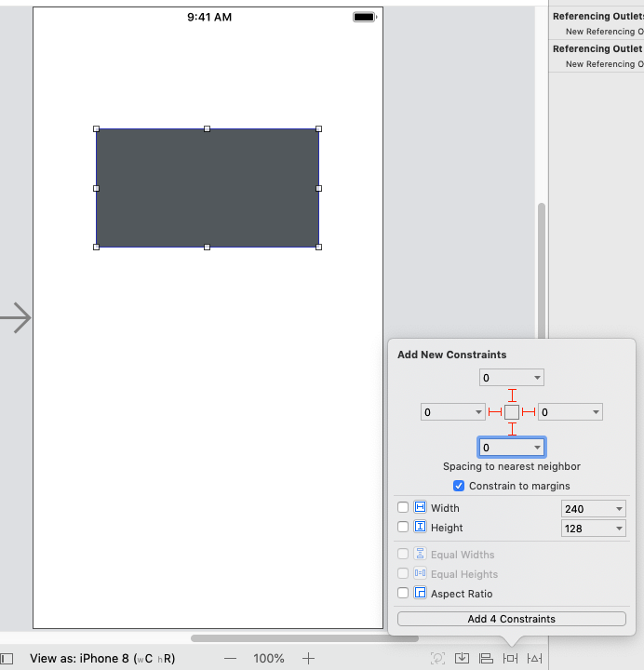Image resolution: width=644 pixels, height=670 pixels.
Task: Click the Embed In icon
Action: click(463, 658)
